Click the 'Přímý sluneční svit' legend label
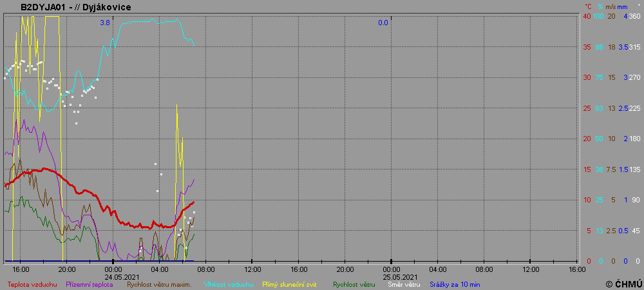644x290 pixels. tap(288, 284)
